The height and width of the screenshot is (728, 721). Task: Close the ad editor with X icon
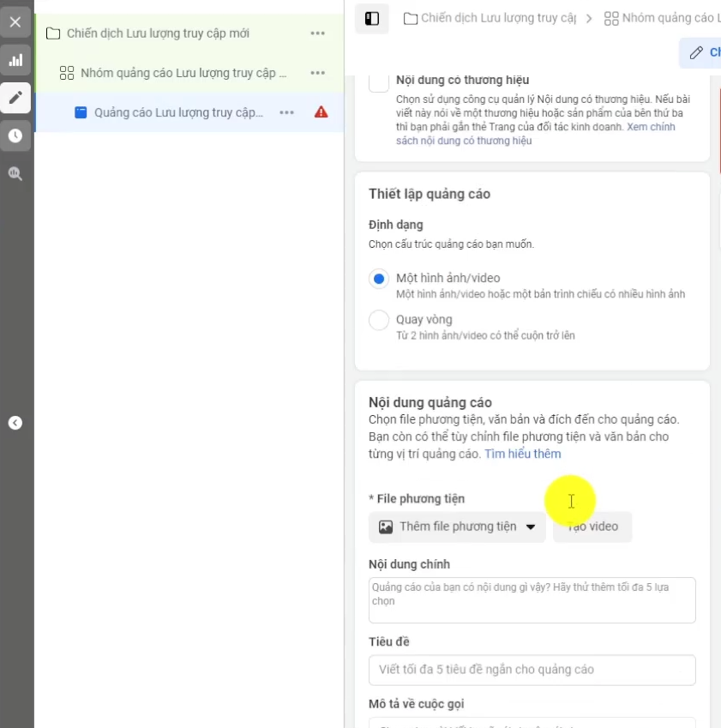click(x=15, y=21)
